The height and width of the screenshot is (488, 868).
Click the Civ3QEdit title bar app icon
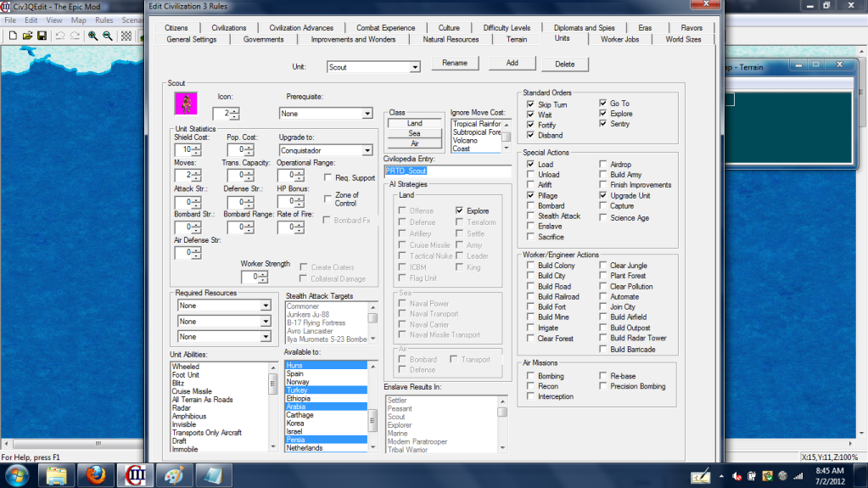coord(6,7)
